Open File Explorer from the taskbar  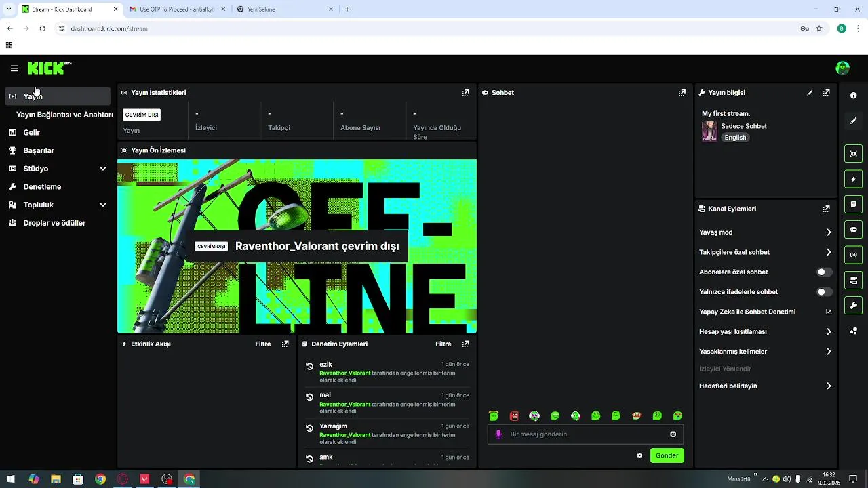click(56, 479)
